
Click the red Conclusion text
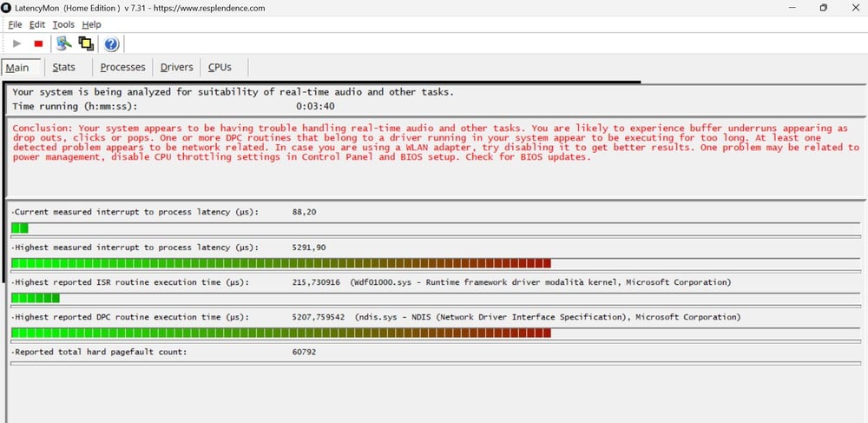436,142
